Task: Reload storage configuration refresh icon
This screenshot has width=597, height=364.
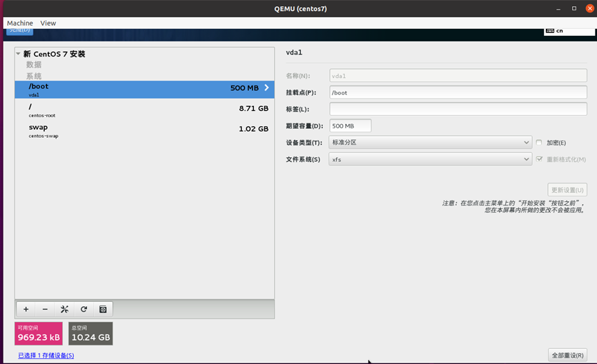Action: coord(84,310)
